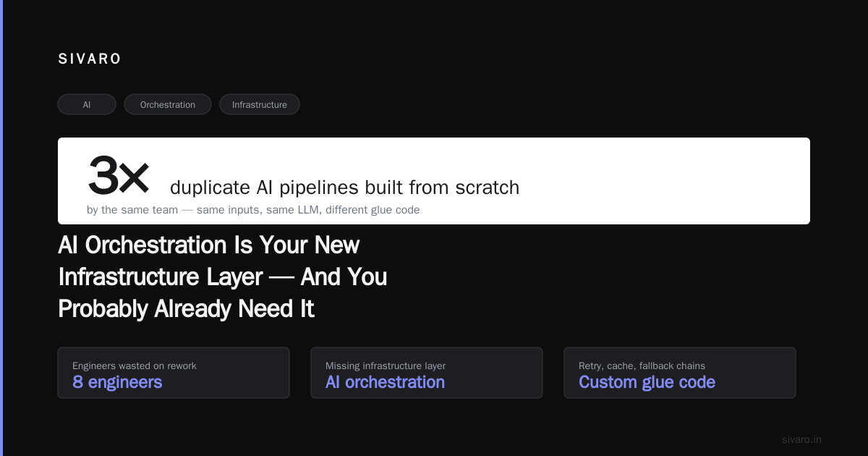868x456 pixels.
Task: Click the "AI orchestration" card value
Action: (385, 382)
